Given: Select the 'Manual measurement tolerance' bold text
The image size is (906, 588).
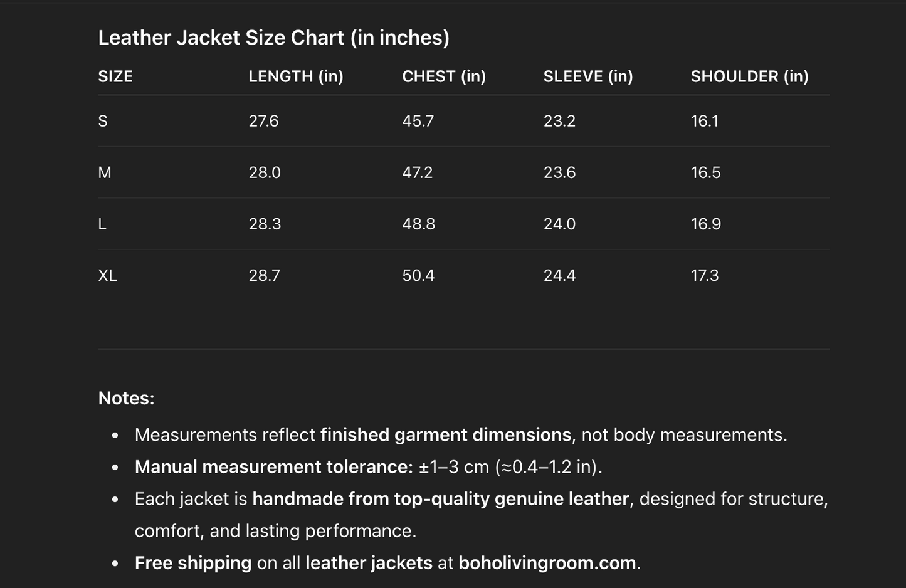Looking at the screenshot, I should click(x=271, y=466).
